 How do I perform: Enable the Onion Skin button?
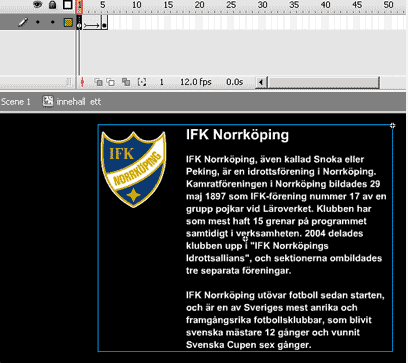(x=98, y=82)
